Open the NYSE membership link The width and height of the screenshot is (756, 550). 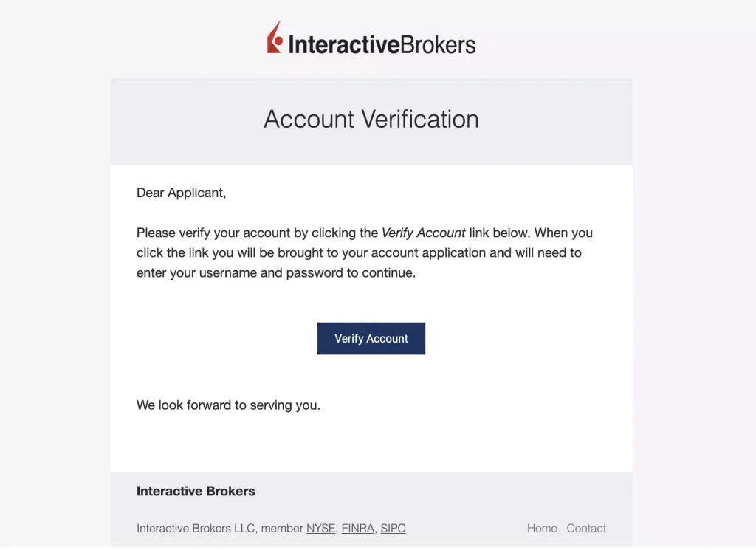point(320,528)
